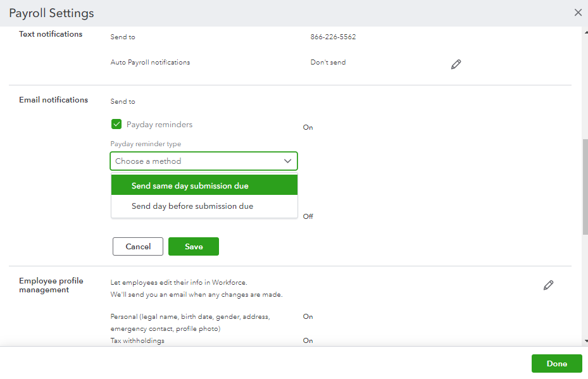The height and width of the screenshot is (379, 588).
Task: Save the email notification settings
Action: [194, 247]
